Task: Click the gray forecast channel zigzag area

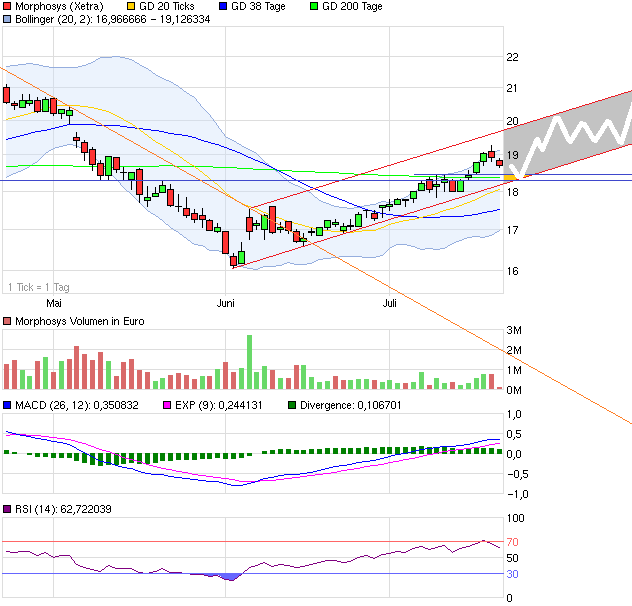Action: point(568,134)
